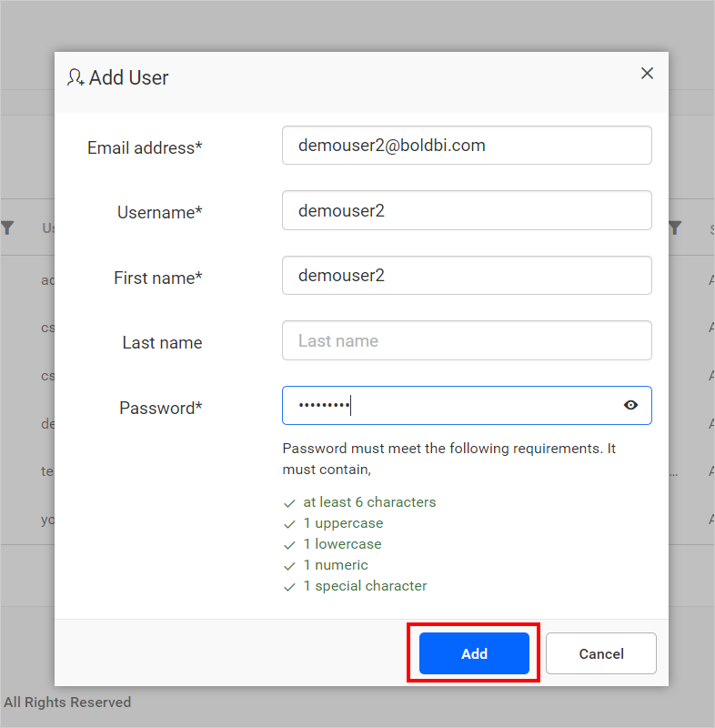Focus the Email address field
Viewport: 715px width, 728px height.
tap(467, 146)
